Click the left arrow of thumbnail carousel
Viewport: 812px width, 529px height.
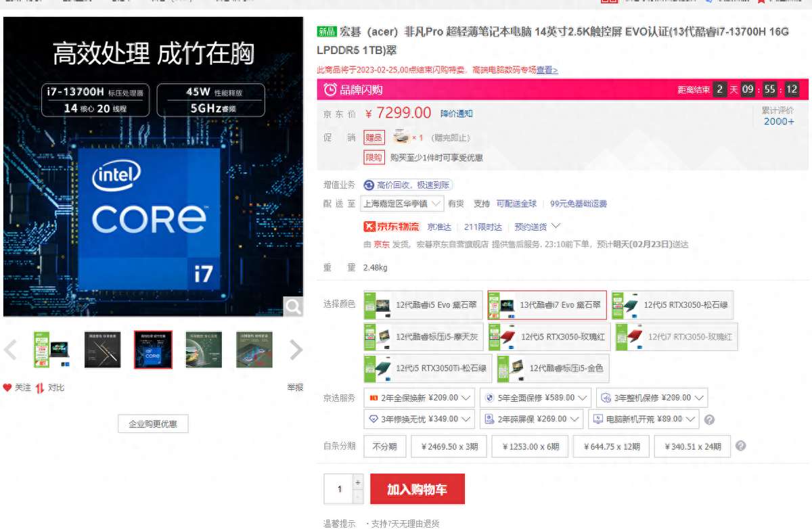coord(10,350)
